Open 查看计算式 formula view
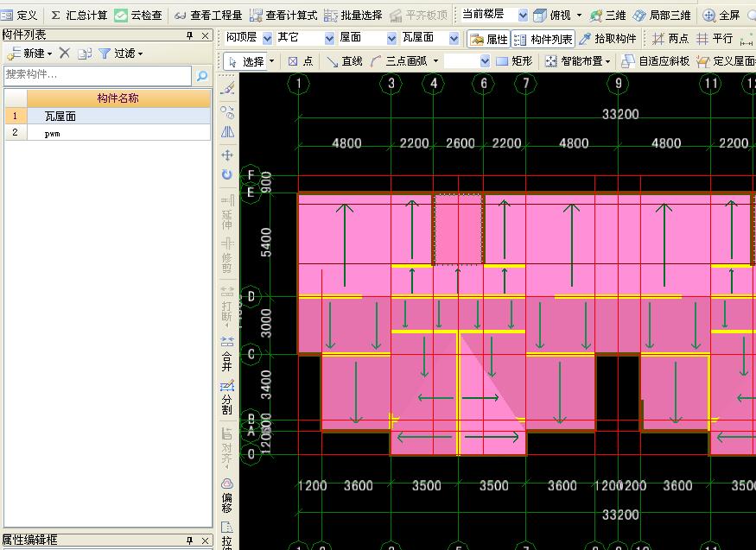Viewport: 756px width, 550px height. tap(283, 16)
